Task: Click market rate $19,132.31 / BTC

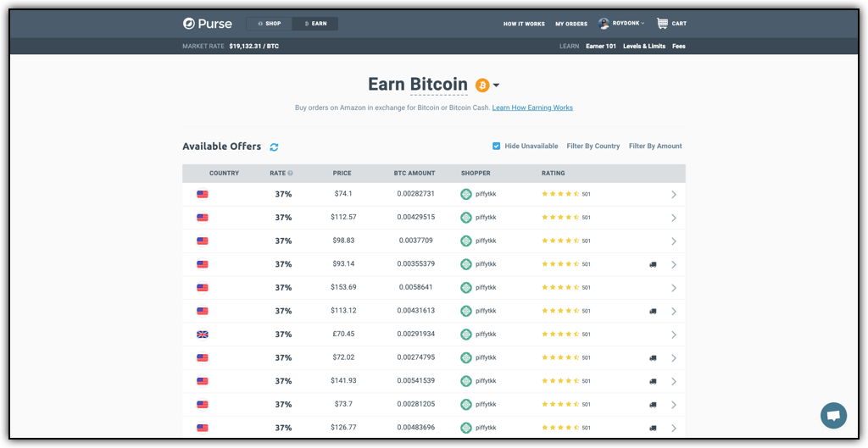Action: click(x=254, y=47)
